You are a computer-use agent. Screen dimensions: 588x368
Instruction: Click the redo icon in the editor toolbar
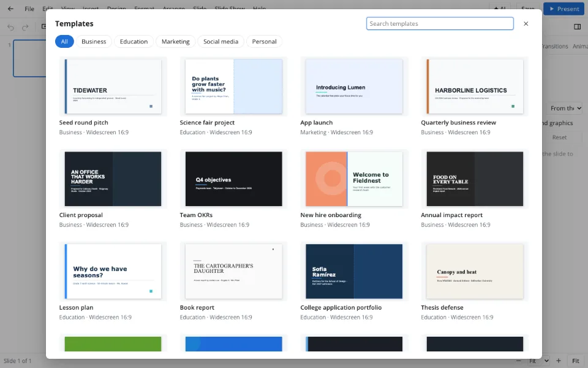pos(25,27)
